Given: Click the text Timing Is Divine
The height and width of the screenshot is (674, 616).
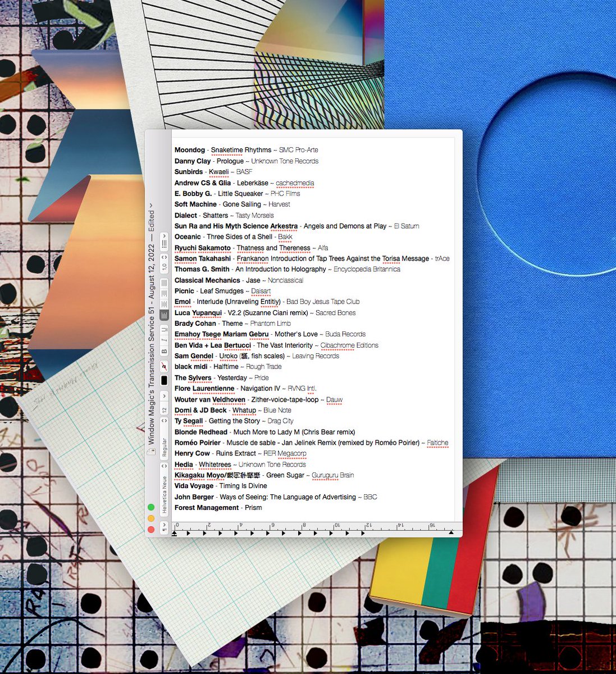Looking at the screenshot, I should [243, 486].
